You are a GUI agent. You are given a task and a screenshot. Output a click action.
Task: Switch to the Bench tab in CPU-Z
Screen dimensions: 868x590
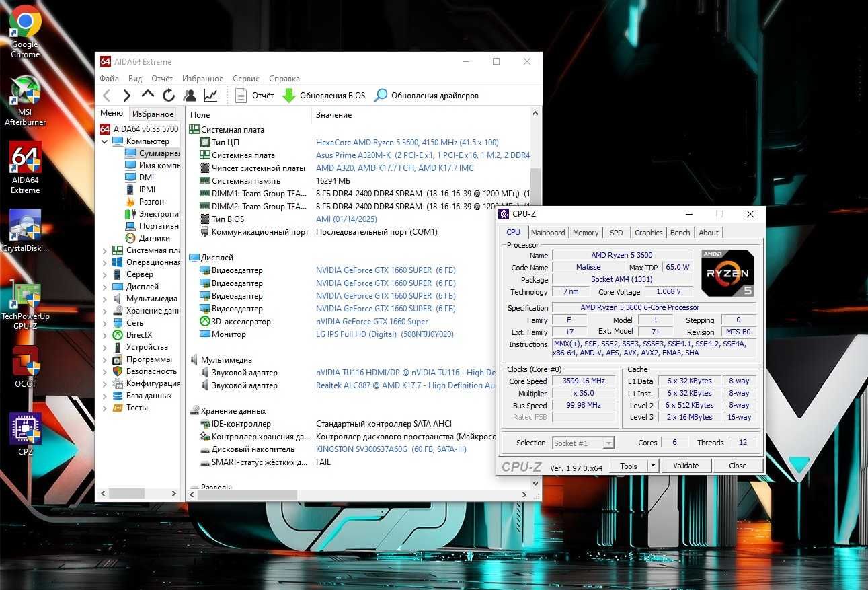click(x=680, y=233)
